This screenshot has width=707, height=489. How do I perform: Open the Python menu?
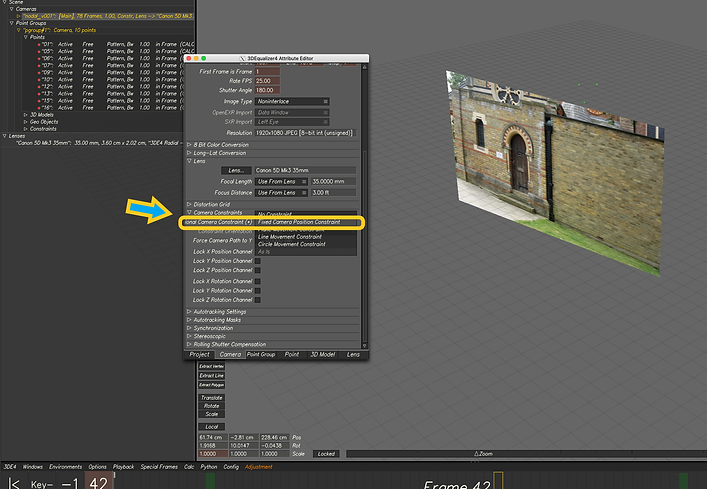pos(209,467)
